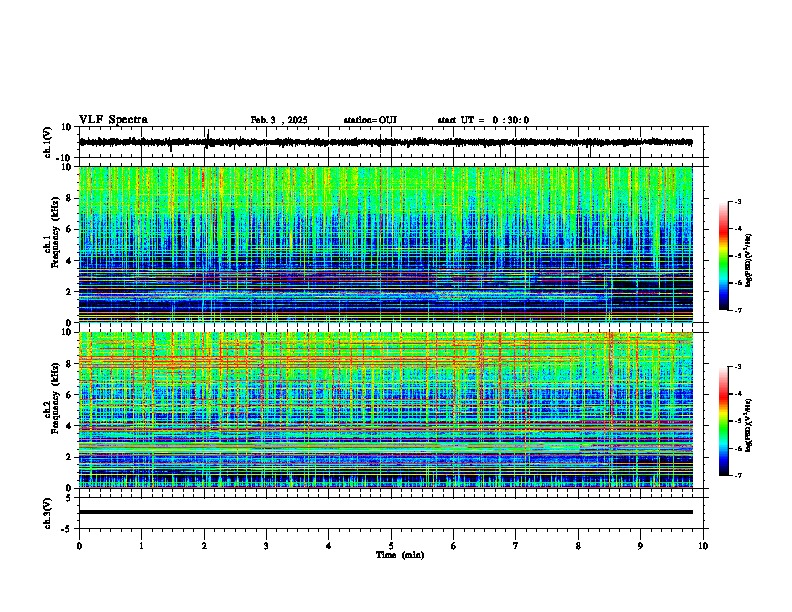
Task: Click the "ch.1(V)" axis label
Action: [48, 142]
